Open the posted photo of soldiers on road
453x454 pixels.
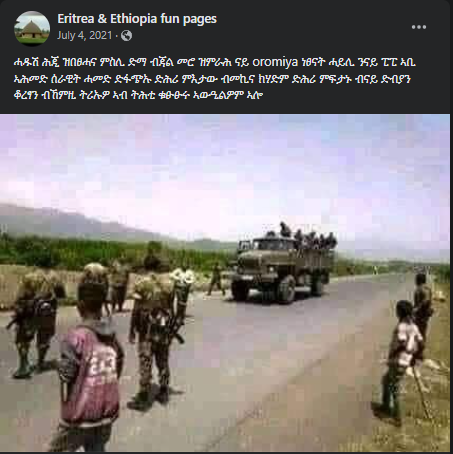225,283
